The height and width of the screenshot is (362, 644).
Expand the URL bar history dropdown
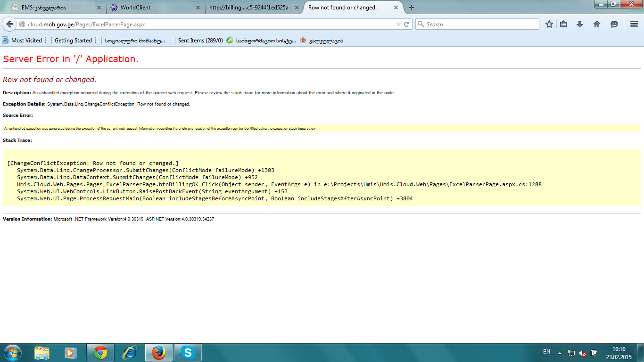(398, 25)
